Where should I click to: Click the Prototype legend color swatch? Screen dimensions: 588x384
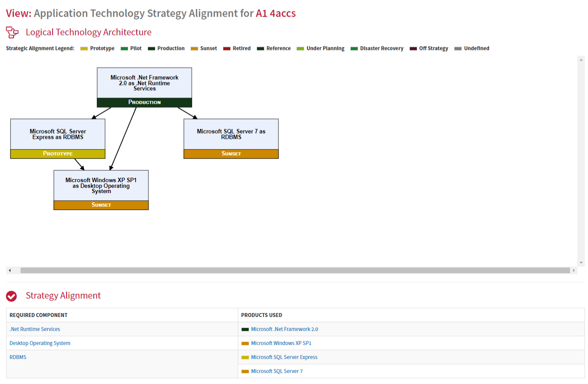click(x=84, y=49)
